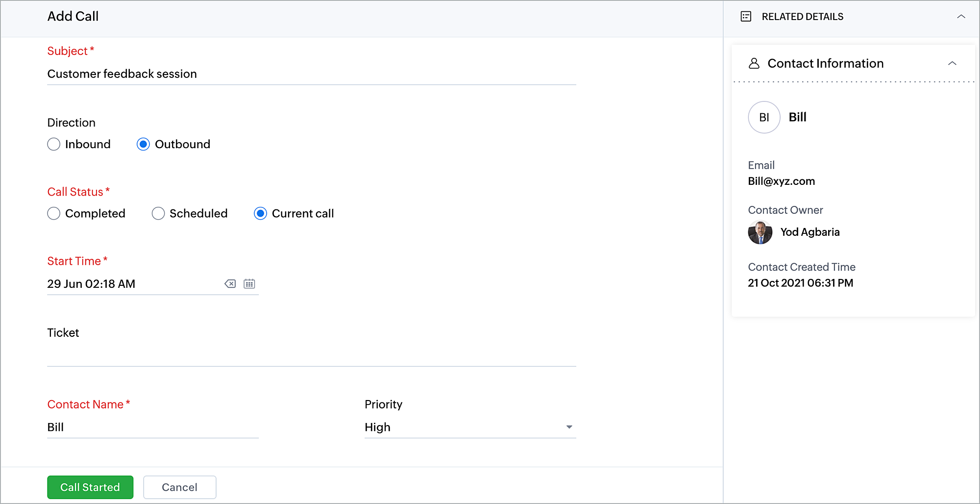Viewport: 980px width, 504px height.
Task: Set call status to Completed
Action: [x=54, y=213]
